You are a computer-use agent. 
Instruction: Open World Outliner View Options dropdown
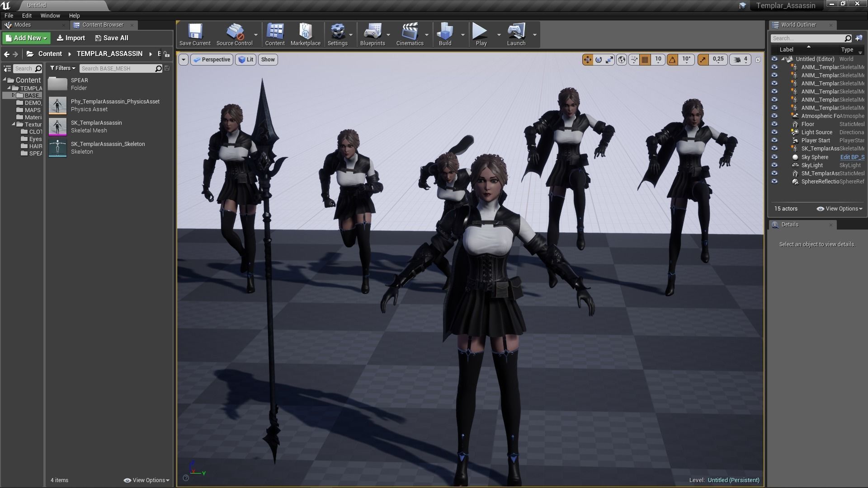[x=840, y=209]
